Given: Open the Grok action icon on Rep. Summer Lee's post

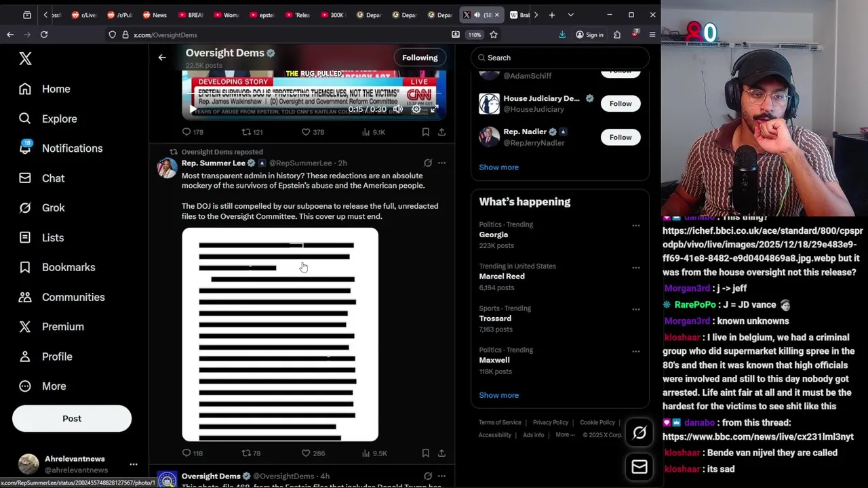Looking at the screenshot, I should tap(428, 163).
